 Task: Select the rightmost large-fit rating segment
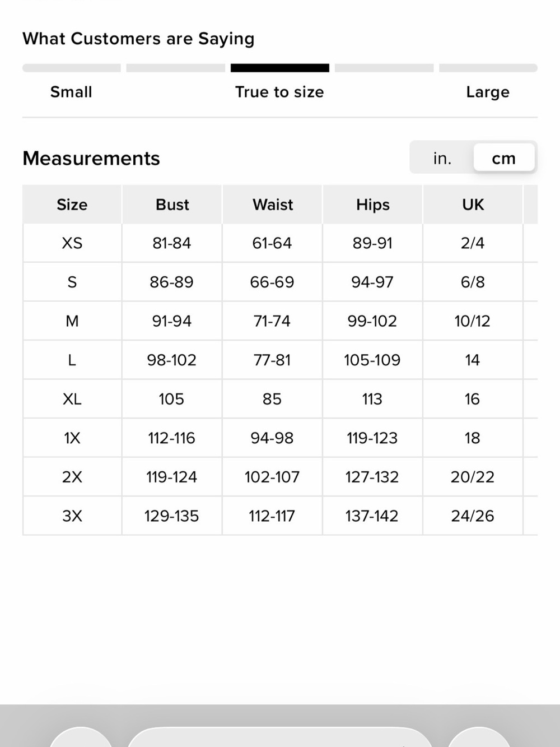click(488, 68)
